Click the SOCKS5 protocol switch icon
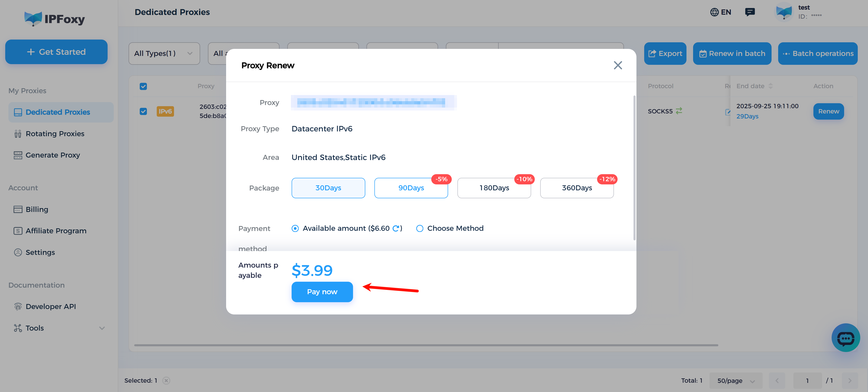The height and width of the screenshot is (392, 868). pos(679,111)
